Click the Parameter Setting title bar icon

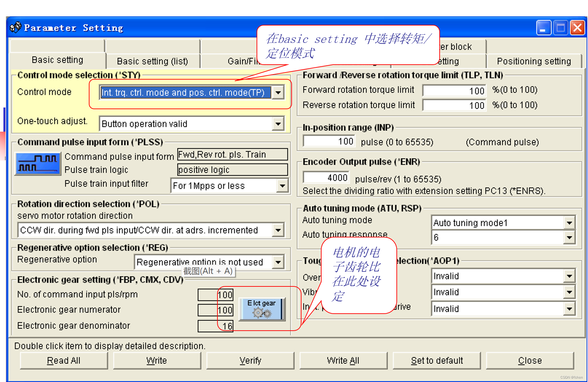click(15, 28)
